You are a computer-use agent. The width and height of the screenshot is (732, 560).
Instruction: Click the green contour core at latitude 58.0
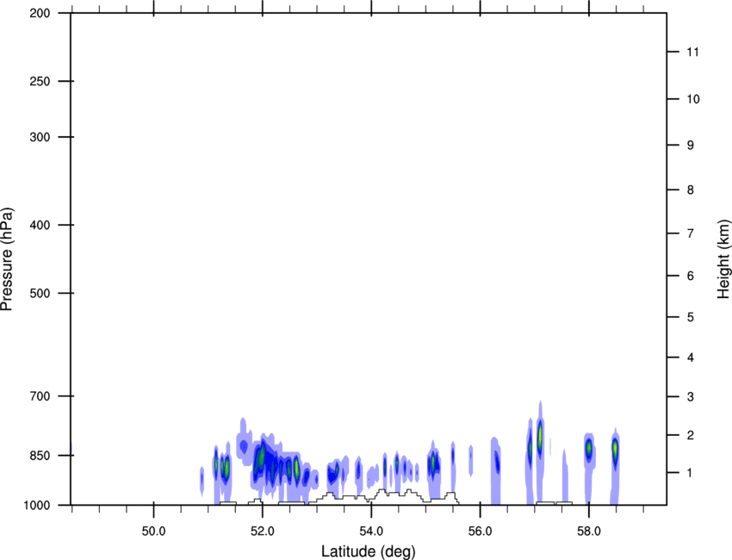[589, 447]
